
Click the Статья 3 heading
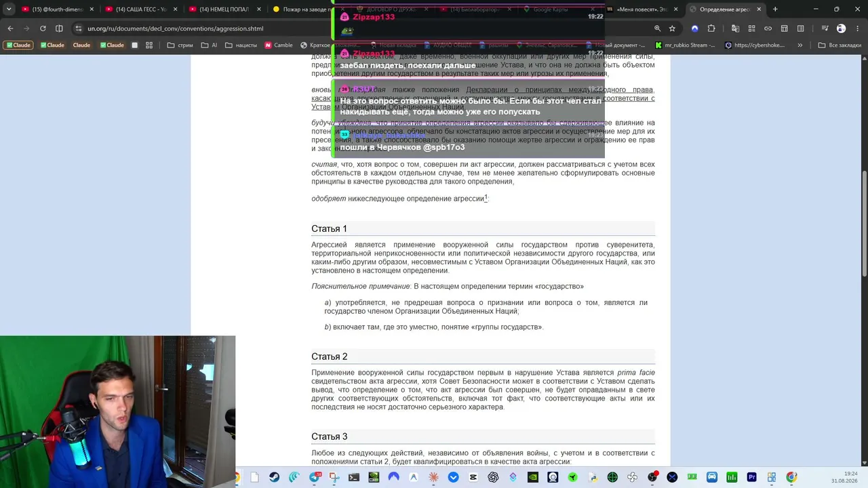[x=329, y=436]
